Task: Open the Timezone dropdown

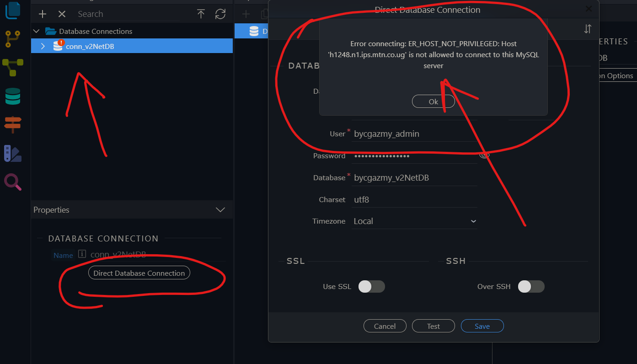Action: [414, 221]
